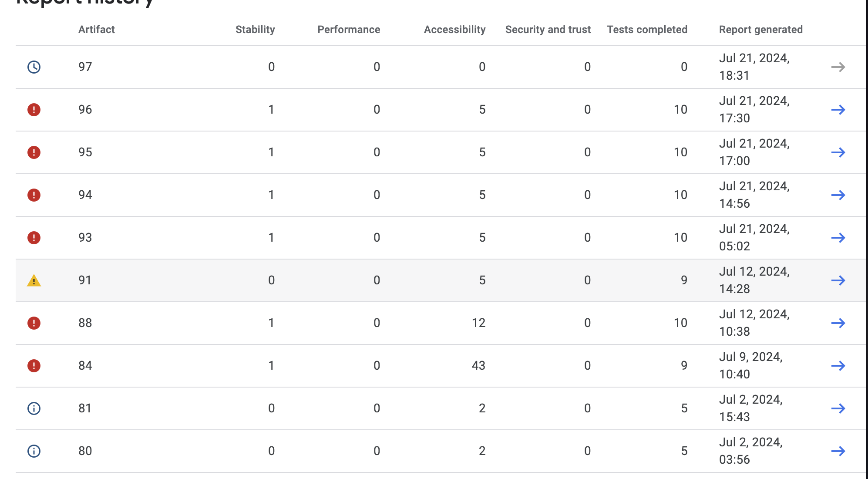Click the Accessibility column header
The height and width of the screenshot is (479, 868).
pyautogui.click(x=454, y=30)
